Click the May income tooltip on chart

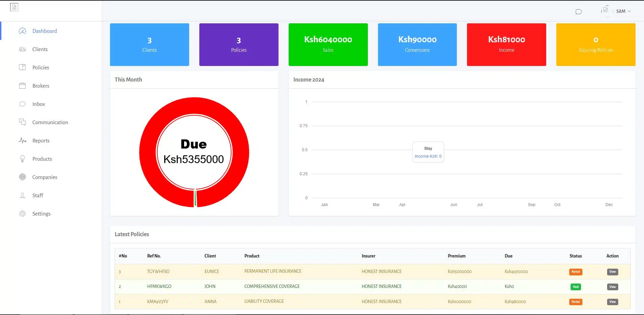[x=428, y=152]
